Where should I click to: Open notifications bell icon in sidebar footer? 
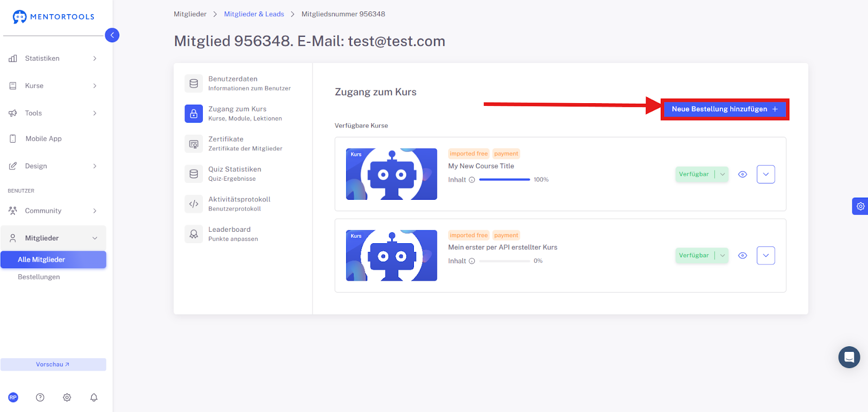pos(94,397)
